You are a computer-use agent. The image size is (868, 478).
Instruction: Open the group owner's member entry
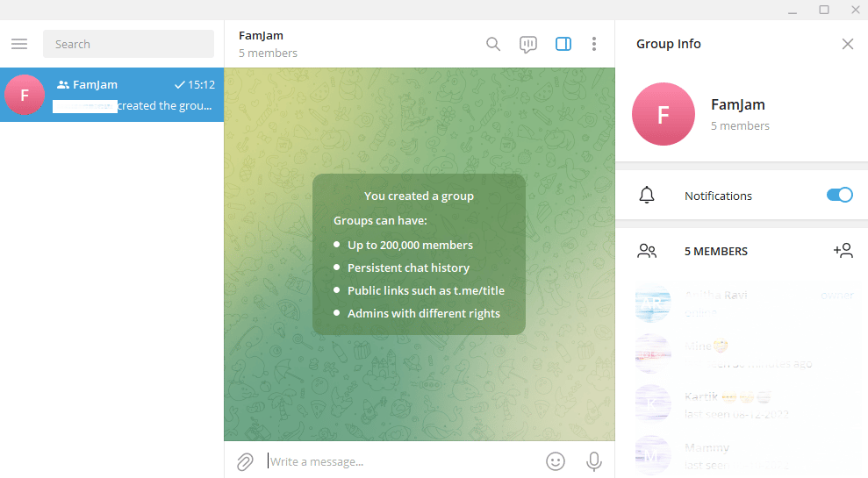742,303
